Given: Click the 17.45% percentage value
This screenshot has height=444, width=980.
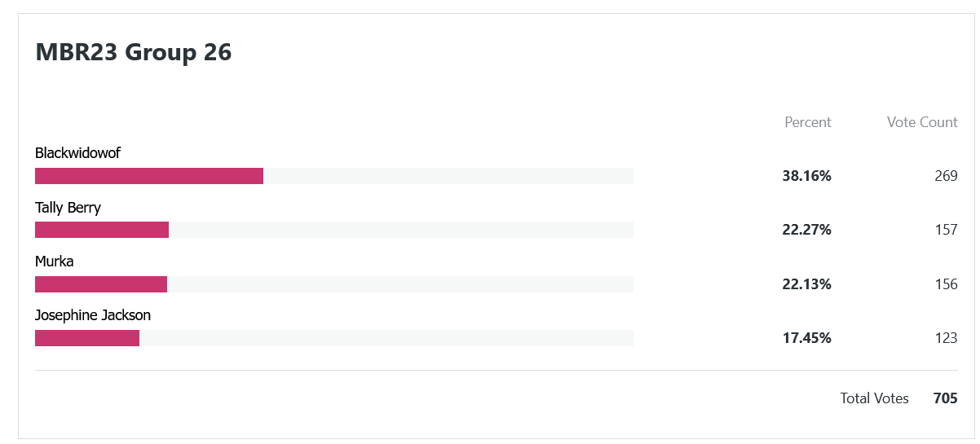Looking at the screenshot, I should (807, 338).
